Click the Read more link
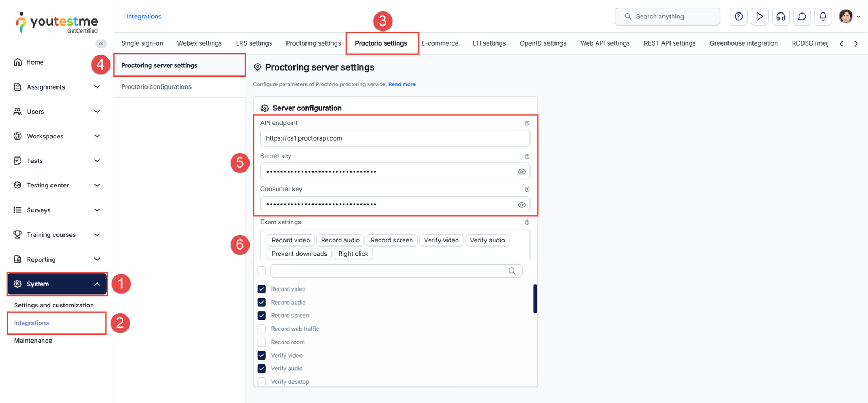 coord(401,84)
